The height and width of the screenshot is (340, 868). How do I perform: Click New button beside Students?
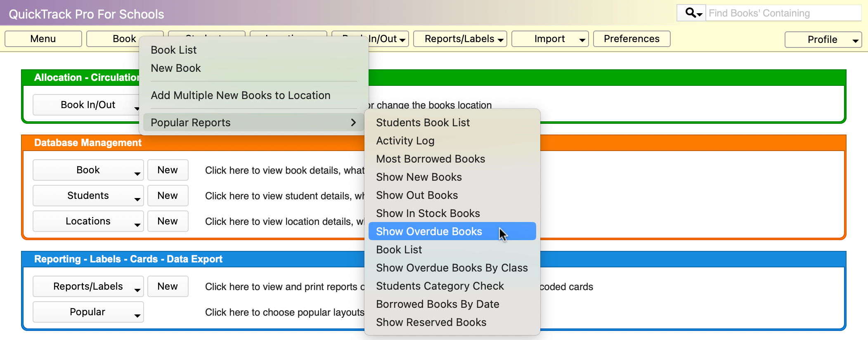click(x=168, y=196)
